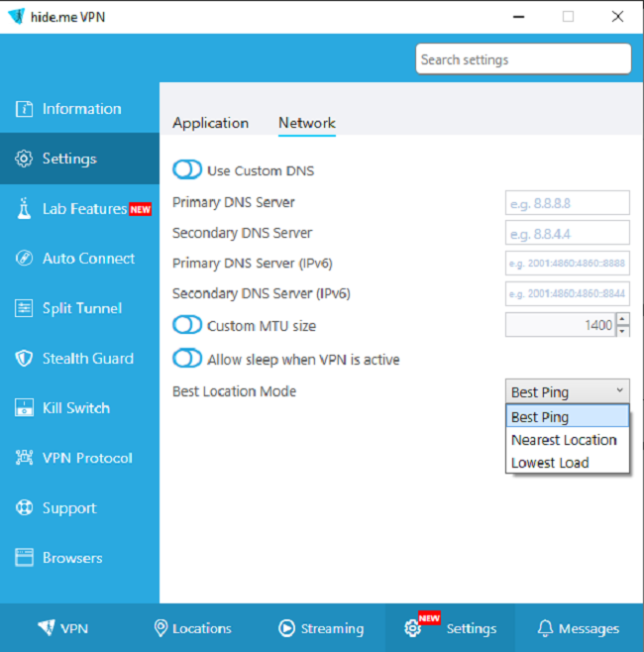Click the Lab Features flask icon
Viewport: 644px width, 652px height.
pos(24,208)
